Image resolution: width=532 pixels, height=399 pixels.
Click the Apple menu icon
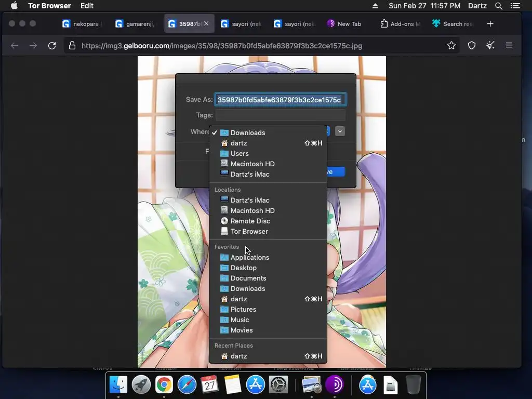(14, 6)
